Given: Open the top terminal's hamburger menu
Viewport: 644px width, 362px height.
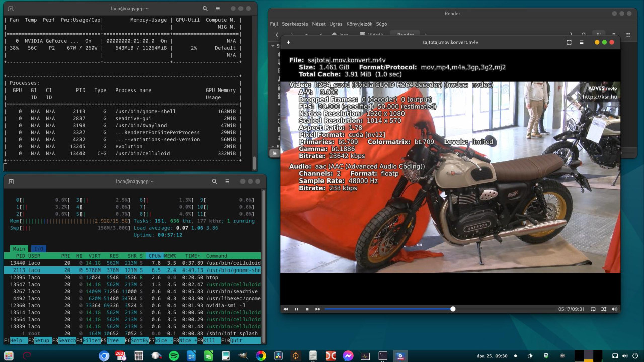Looking at the screenshot, I should click(218, 9).
